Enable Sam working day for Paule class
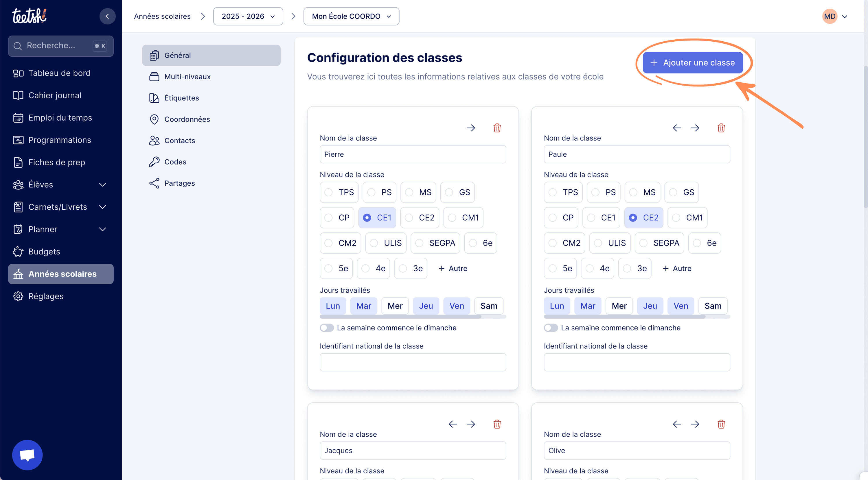 (713, 306)
